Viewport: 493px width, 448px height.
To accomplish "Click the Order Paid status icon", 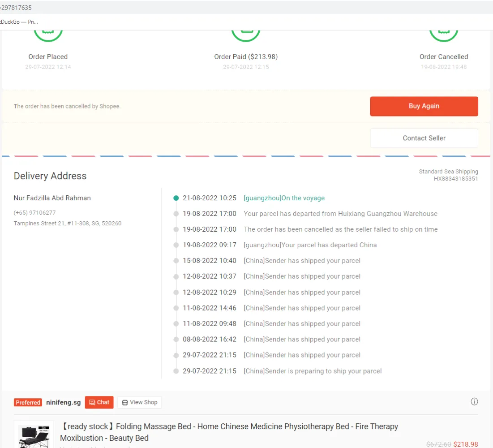I will pos(246,32).
